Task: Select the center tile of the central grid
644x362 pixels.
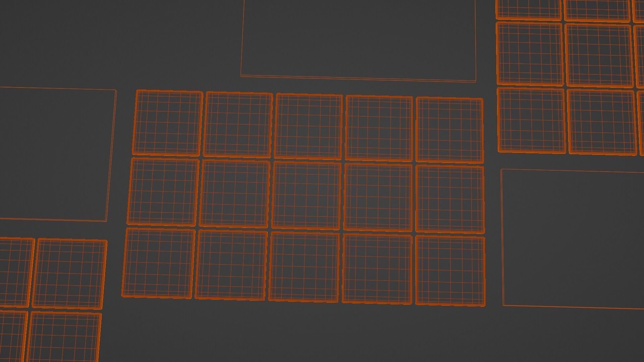Action: [x=307, y=195]
